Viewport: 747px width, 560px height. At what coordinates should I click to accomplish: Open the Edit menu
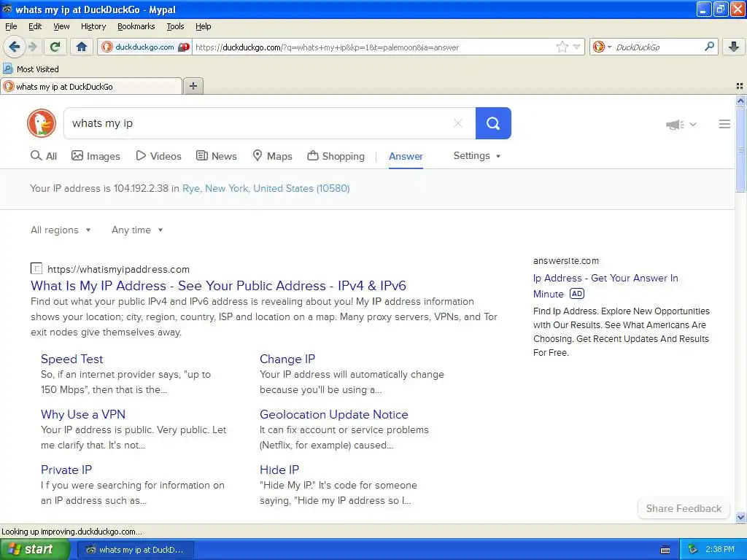35,26
